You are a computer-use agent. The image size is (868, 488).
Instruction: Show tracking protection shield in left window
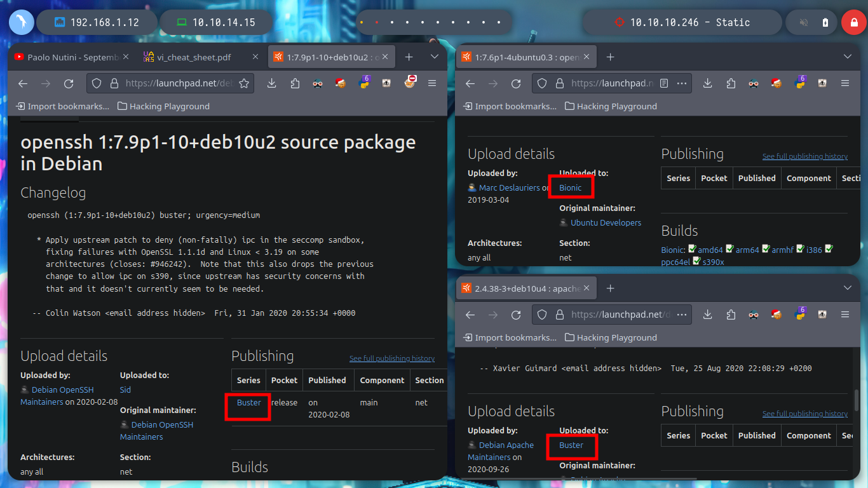97,83
